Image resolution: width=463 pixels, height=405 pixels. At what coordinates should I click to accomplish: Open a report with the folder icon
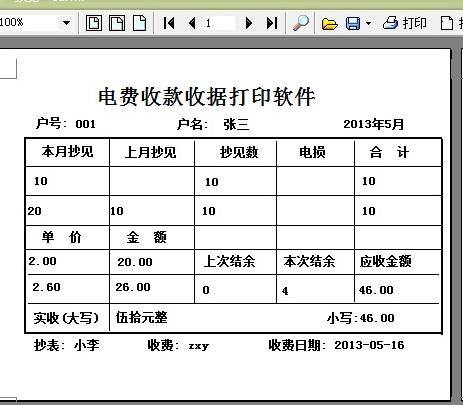329,24
